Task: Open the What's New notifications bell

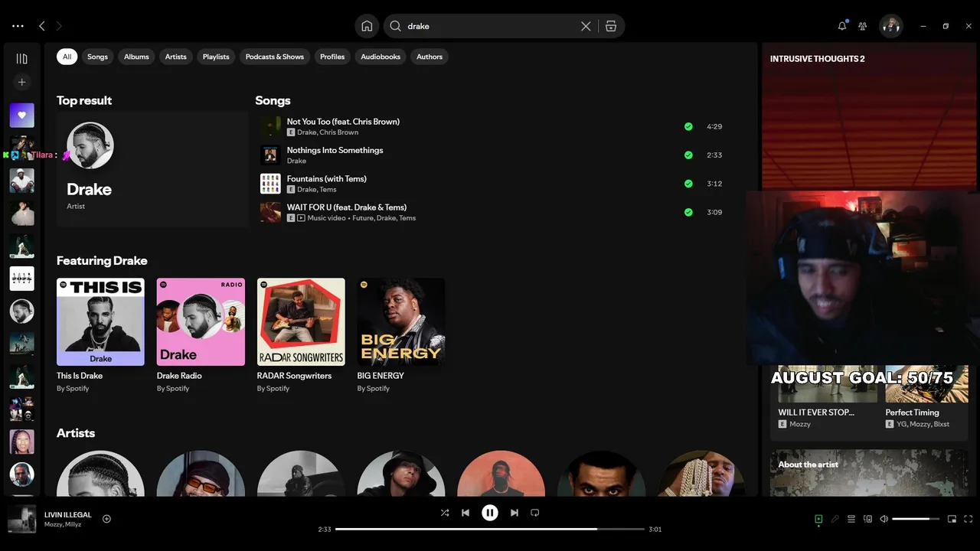Action: [842, 26]
